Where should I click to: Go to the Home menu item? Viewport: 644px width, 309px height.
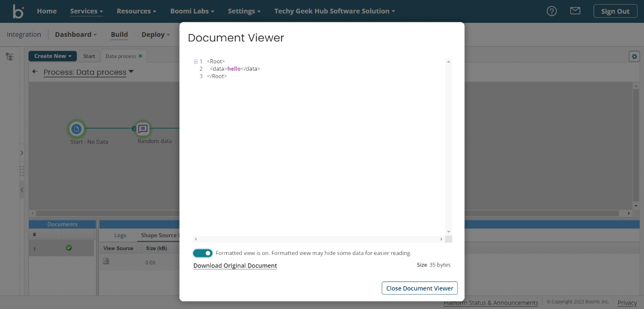pos(47,11)
